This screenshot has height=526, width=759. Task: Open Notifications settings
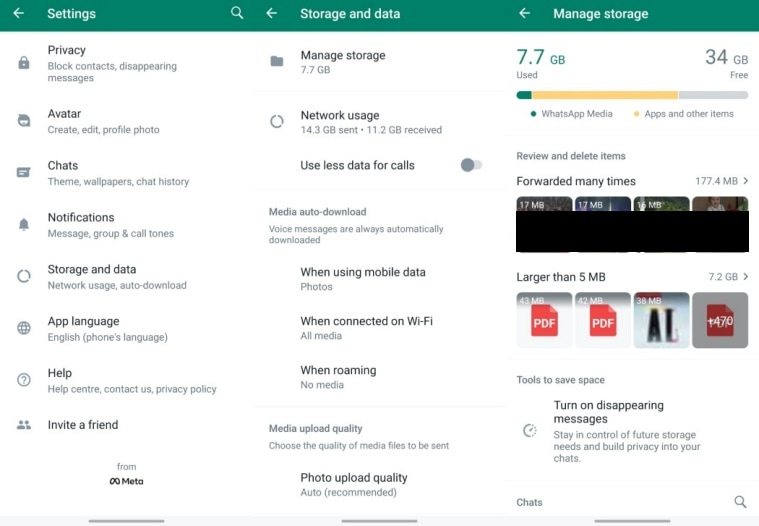pyautogui.click(x=126, y=225)
